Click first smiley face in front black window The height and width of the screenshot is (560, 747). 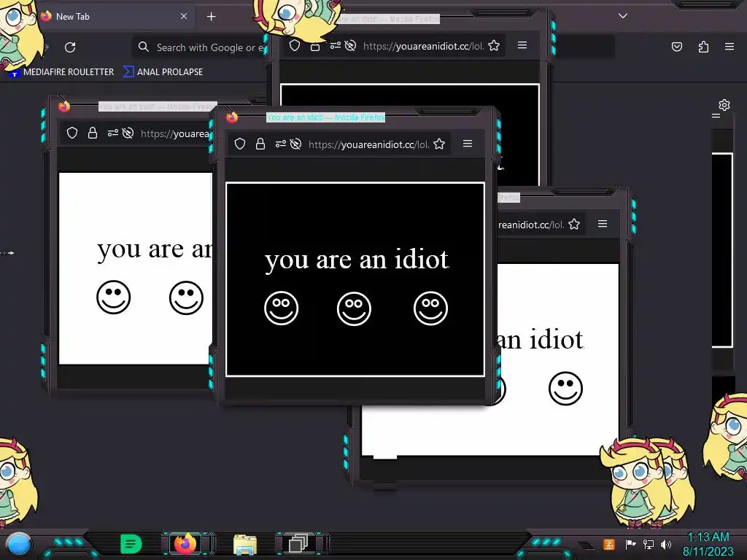click(x=281, y=308)
